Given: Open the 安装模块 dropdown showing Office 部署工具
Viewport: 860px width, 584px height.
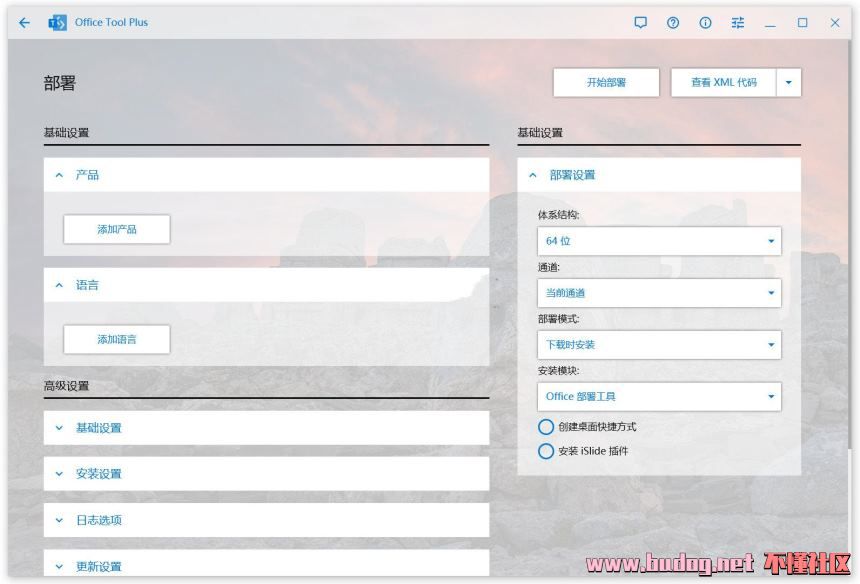Looking at the screenshot, I should 659,397.
